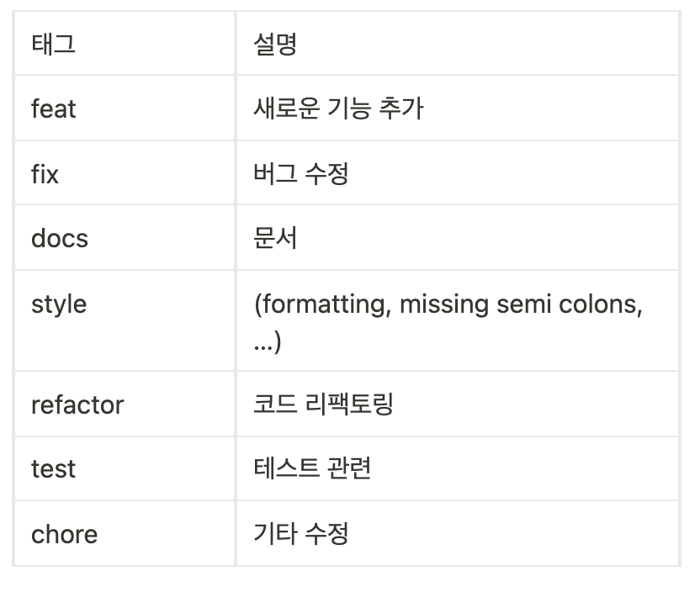Image resolution: width=700 pixels, height=592 pixels.
Task: Click the '설명' header cell
Action: [275, 44]
